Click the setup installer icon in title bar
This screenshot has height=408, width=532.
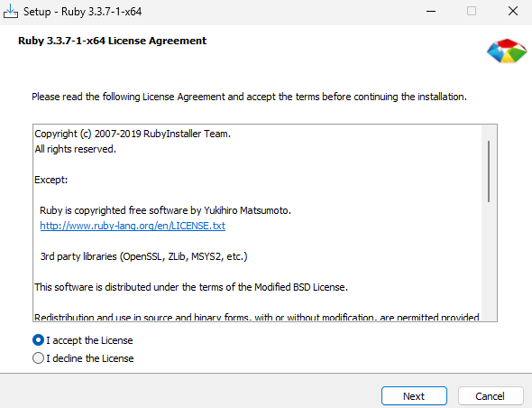pyautogui.click(x=11, y=11)
